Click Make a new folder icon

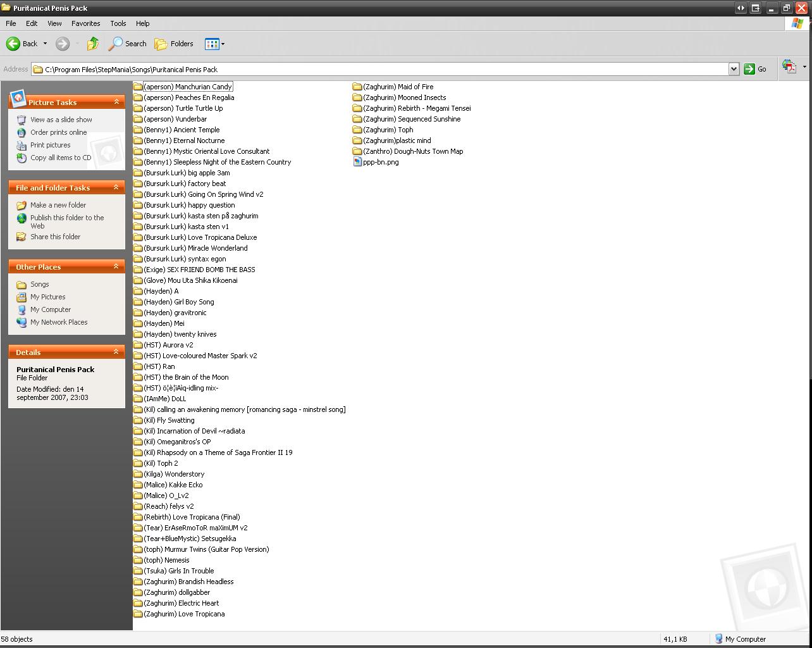[x=22, y=205]
